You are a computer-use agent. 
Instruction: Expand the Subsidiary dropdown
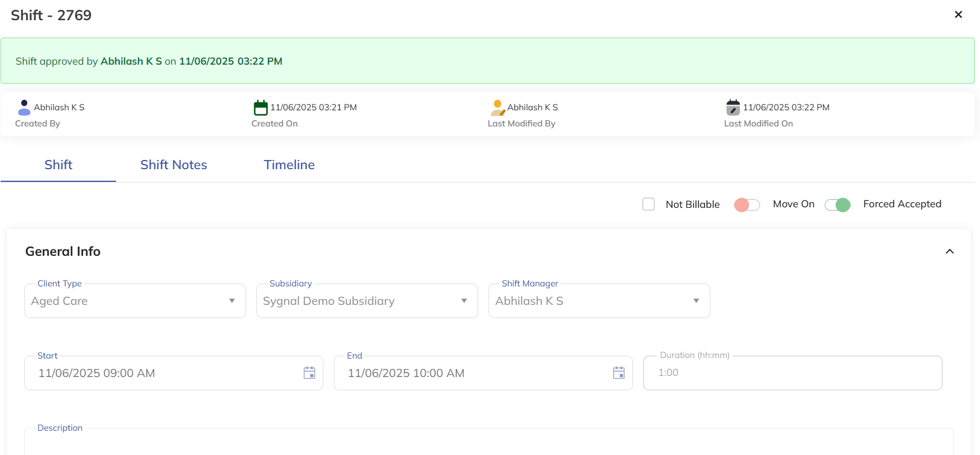coord(367,301)
